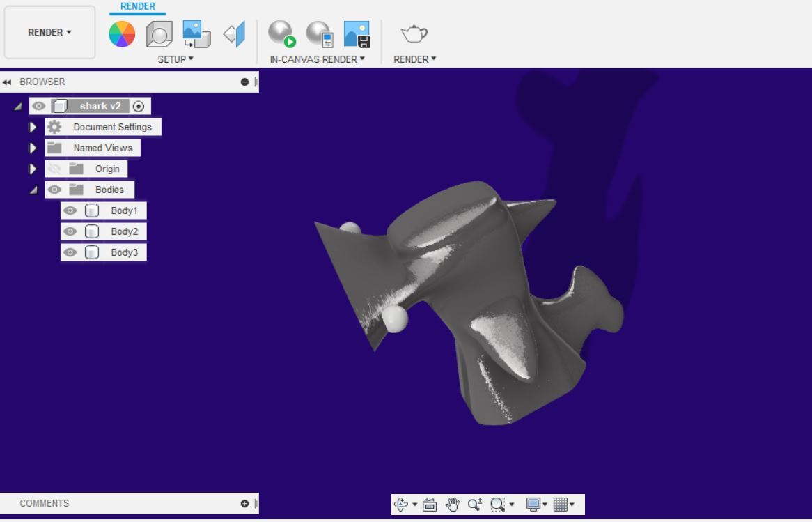Image resolution: width=812 pixels, height=522 pixels.
Task: Open Grid and Snaps dropdown arrow
Action: point(572,505)
